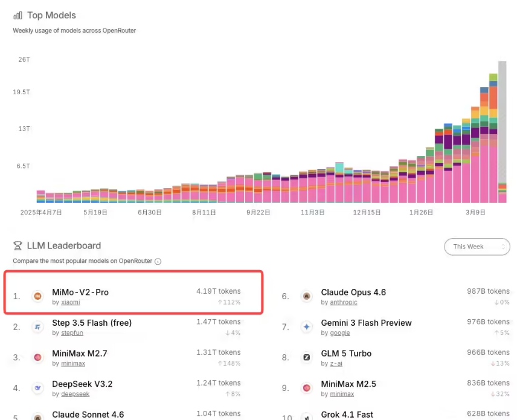Visit the stepfun provider link
The height and width of the screenshot is (420, 517).
[72, 333]
